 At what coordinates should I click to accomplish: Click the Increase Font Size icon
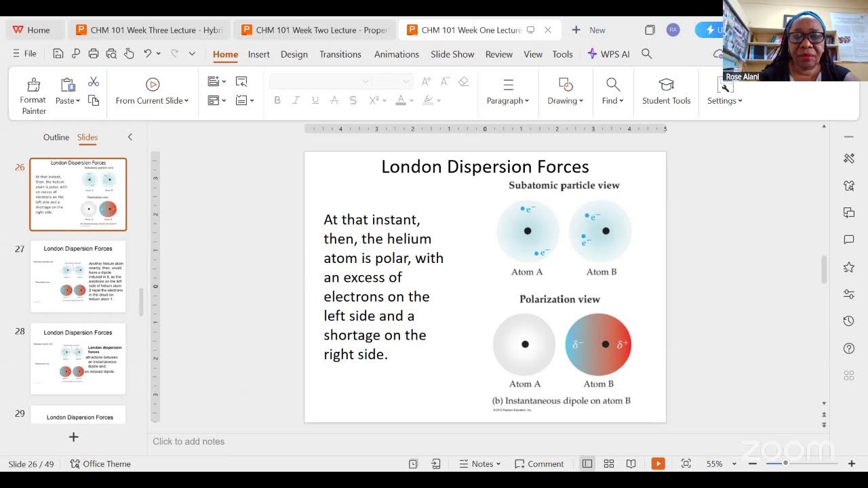[426, 81]
